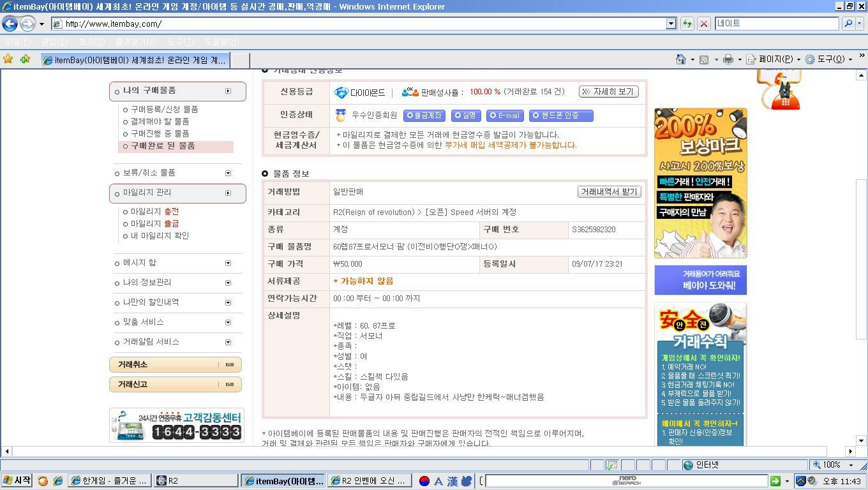Expand the 보류/취소 물품 section

pos(228,173)
